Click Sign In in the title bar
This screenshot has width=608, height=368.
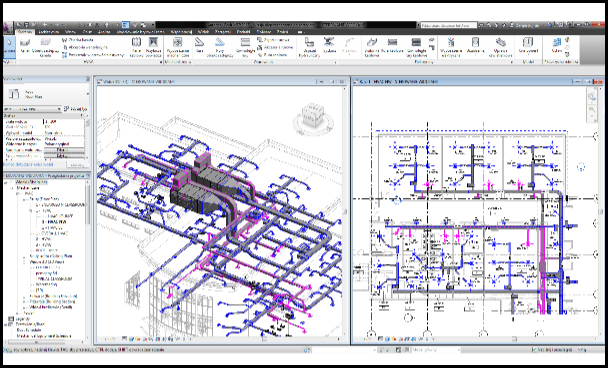click(x=528, y=25)
